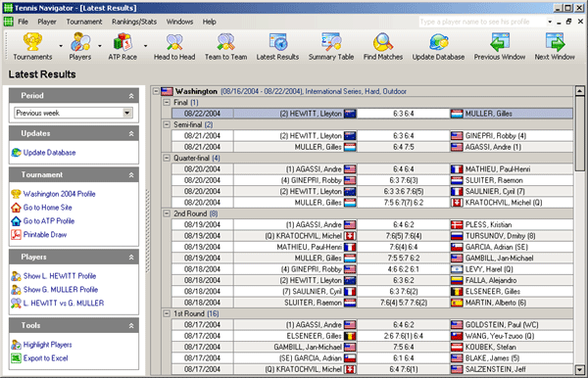Click the Export to Excel link
This screenshot has width=588, height=378.
coord(45,358)
